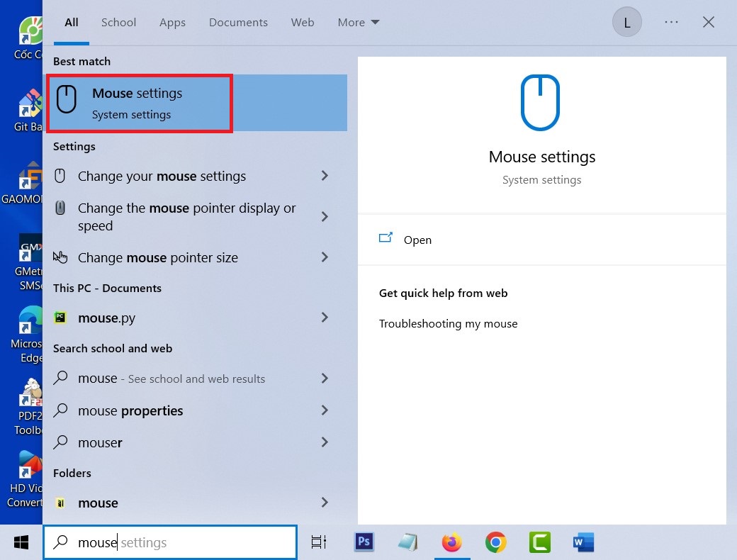Launch Firefox from the taskbar

(451, 542)
